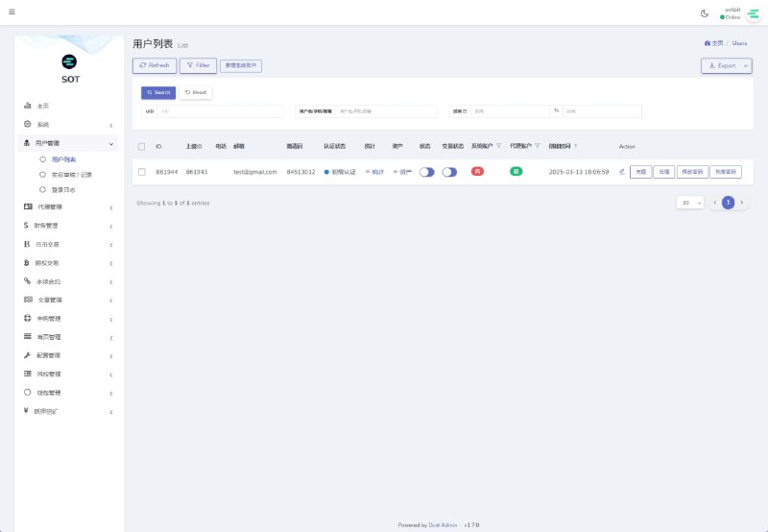Click the yen icon in sidebar
Screen dimensions: 768x532
click(x=26, y=410)
